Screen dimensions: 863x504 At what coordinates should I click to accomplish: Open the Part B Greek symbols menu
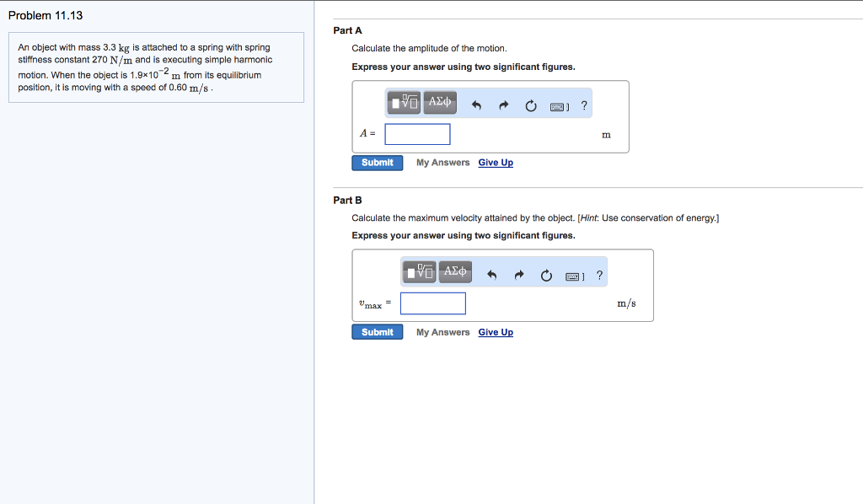point(455,272)
